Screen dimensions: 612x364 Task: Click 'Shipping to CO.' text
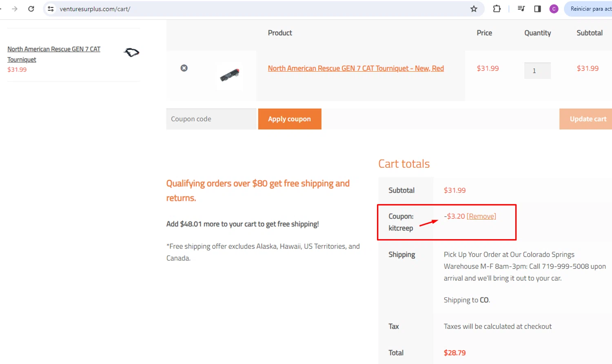(x=467, y=300)
